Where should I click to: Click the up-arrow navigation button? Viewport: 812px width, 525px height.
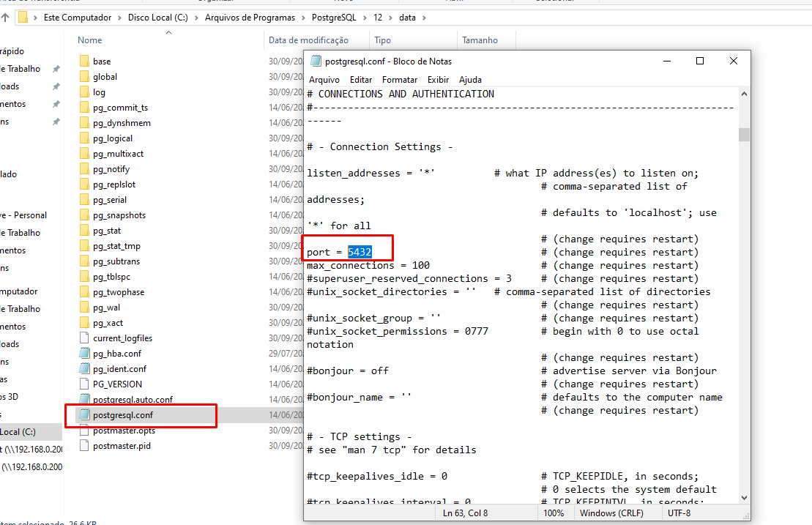click(6, 18)
